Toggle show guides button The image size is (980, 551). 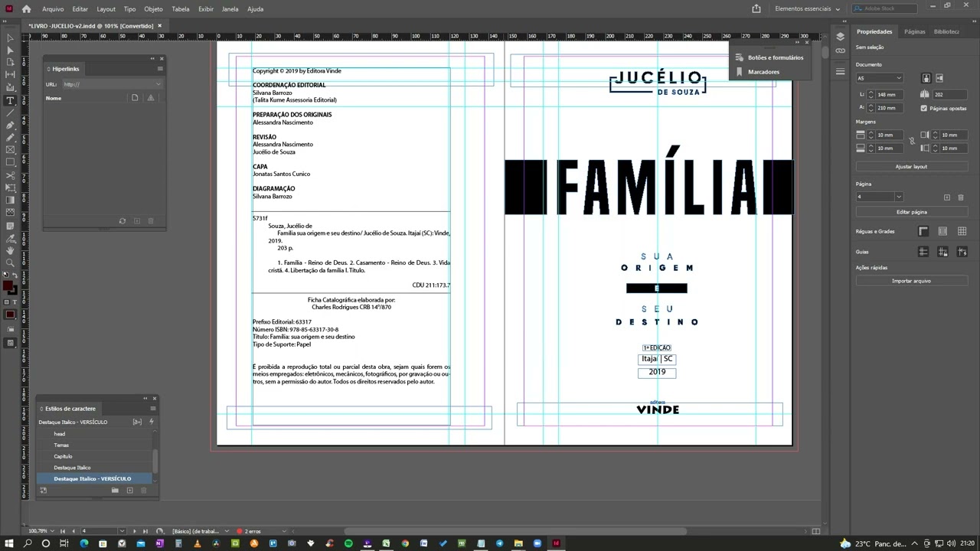point(923,252)
